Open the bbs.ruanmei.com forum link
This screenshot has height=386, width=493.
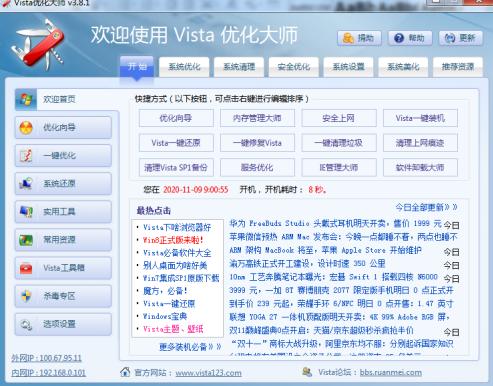(391, 373)
